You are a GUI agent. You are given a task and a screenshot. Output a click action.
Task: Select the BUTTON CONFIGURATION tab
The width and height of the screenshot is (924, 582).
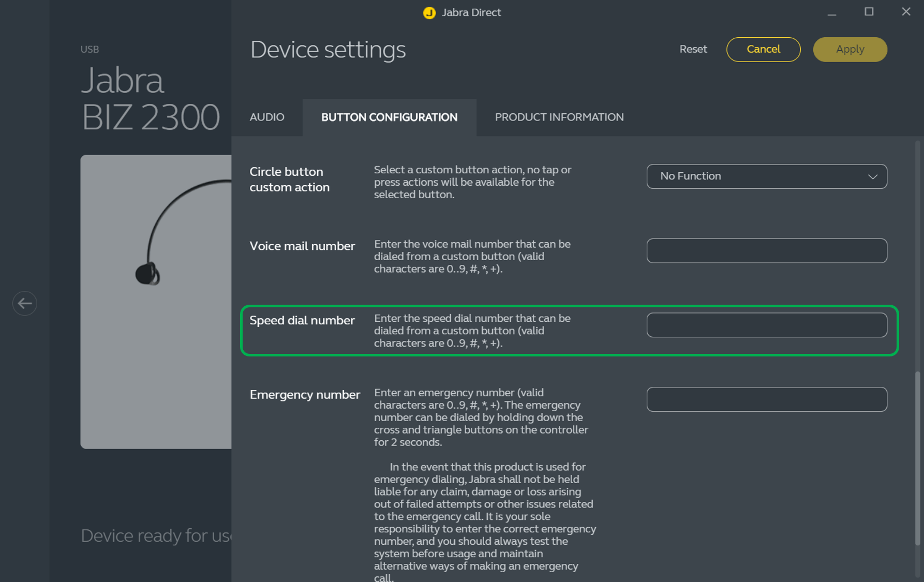(389, 117)
